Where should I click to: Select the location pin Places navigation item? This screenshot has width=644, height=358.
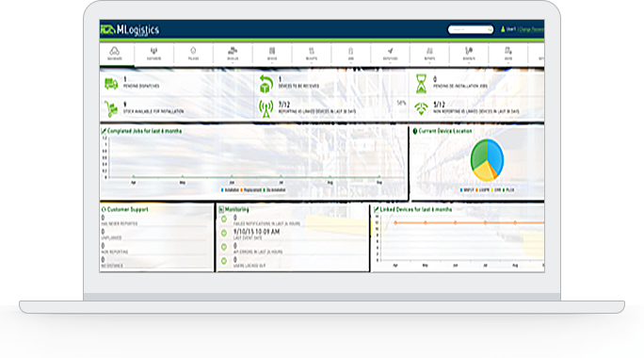193,54
